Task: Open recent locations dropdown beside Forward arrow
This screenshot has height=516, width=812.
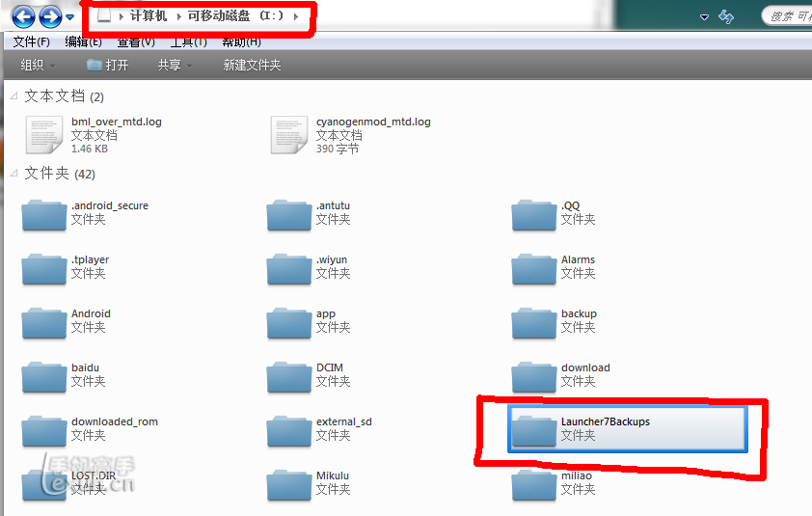Action: 69,17
